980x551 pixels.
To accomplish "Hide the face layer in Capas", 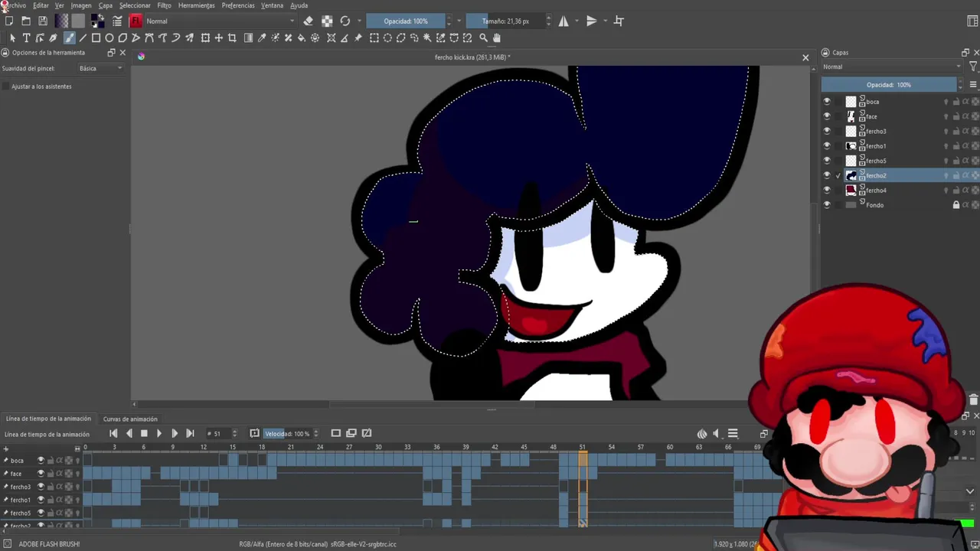I will 826,116.
